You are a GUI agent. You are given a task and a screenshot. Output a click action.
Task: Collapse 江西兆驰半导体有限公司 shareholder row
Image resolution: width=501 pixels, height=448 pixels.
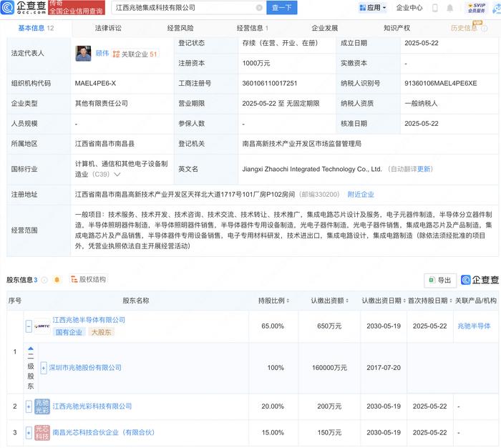click(x=29, y=326)
